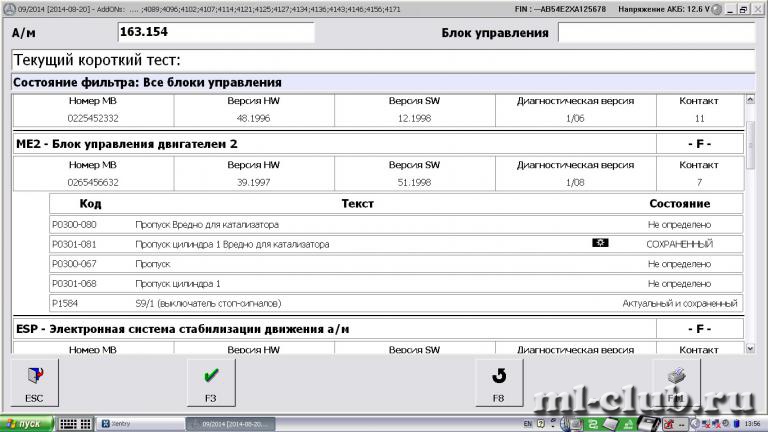Click the vehicle model field 163.154
The image size is (768, 432).
215,32
